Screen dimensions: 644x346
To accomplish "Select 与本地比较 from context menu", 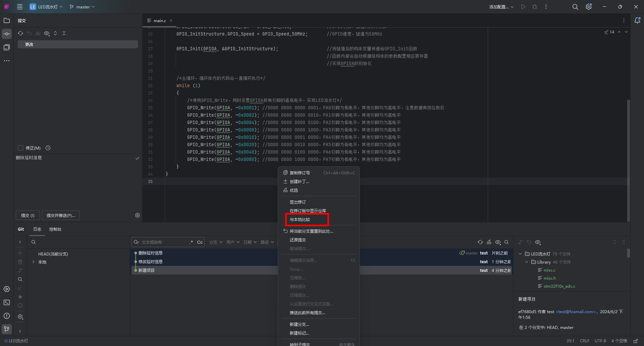I will [300, 220].
